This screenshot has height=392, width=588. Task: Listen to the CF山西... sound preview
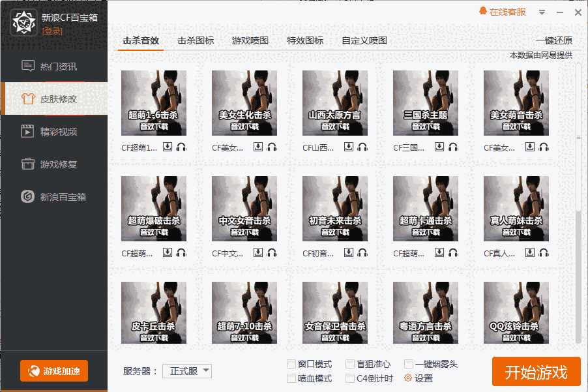point(362,147)
